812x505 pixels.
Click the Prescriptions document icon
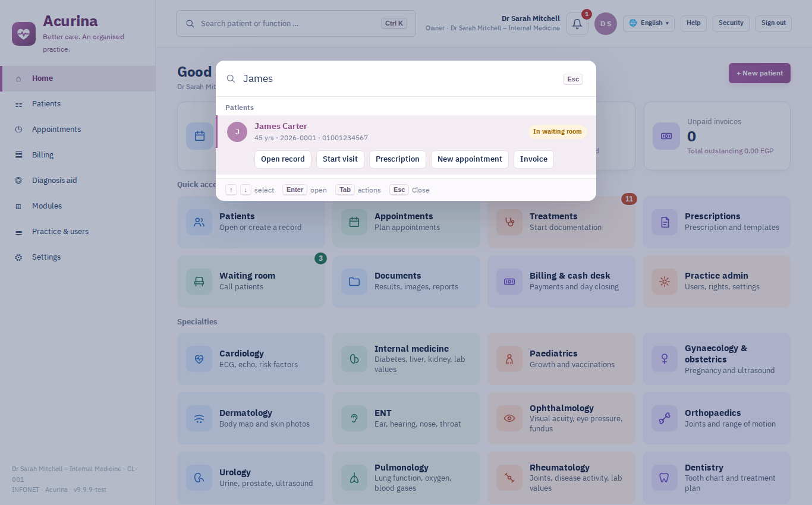click(665, 222)
